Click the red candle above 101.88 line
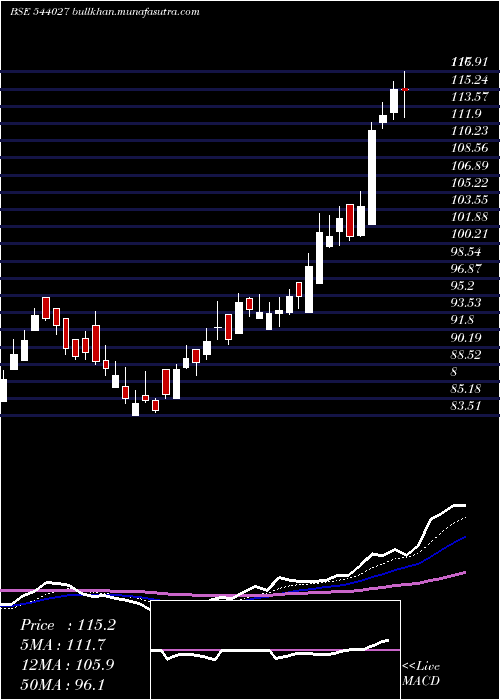This screenshot has width=500, height=700. (x=350, y=221)
